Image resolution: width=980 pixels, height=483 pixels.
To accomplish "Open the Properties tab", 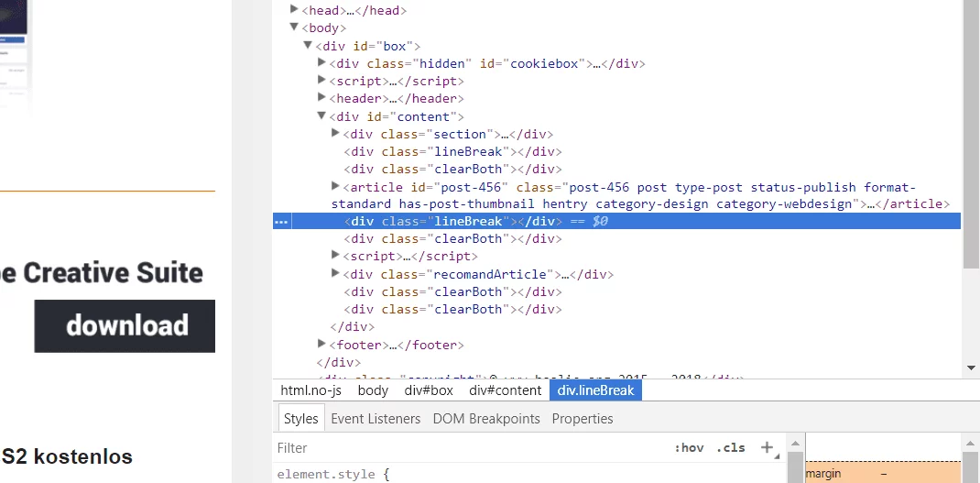I will pyautogui.click(x=583, y=419).
